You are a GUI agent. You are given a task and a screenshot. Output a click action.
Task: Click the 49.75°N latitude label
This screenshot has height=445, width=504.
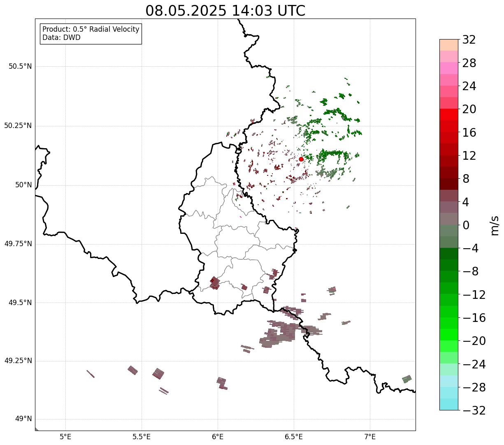coord(18,244)
